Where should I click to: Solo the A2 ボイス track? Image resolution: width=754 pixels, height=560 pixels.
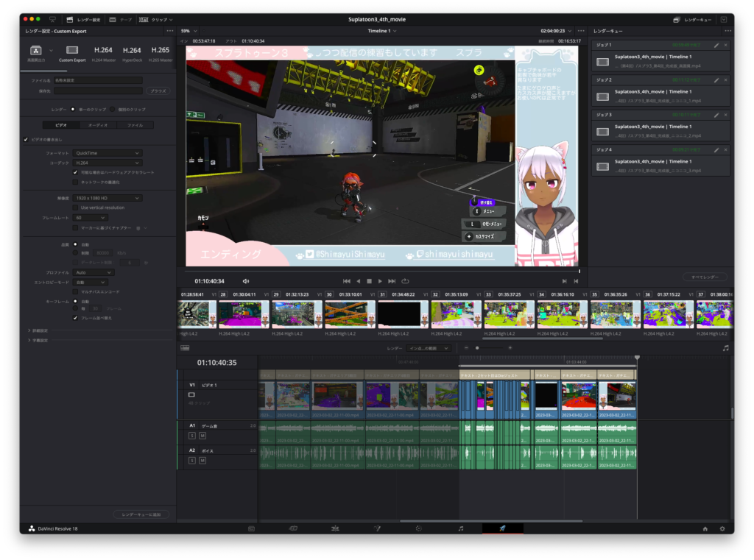[192, 461]
